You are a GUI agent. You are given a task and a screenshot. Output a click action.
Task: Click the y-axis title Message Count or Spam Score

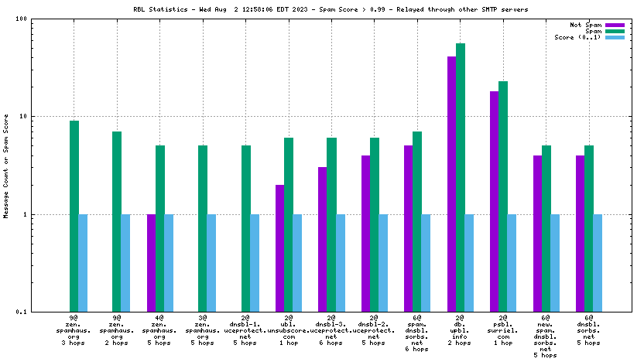click(x=7, y=166)
